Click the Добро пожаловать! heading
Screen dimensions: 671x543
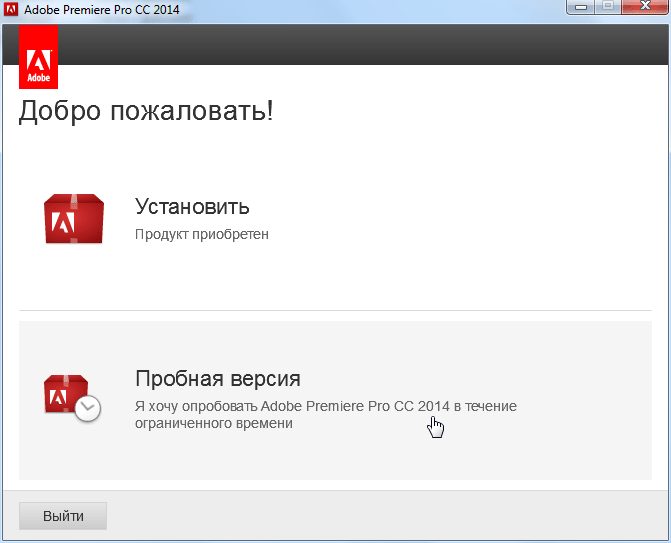[146, 111]
